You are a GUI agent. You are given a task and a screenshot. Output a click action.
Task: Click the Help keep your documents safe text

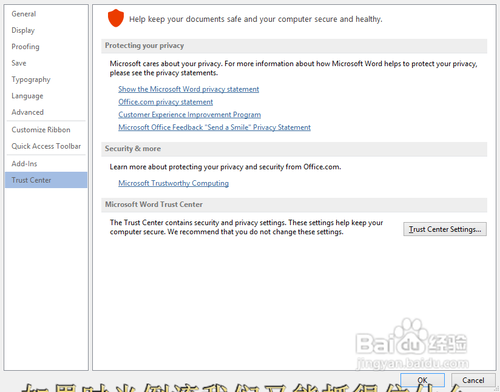[x=255, y=19]
